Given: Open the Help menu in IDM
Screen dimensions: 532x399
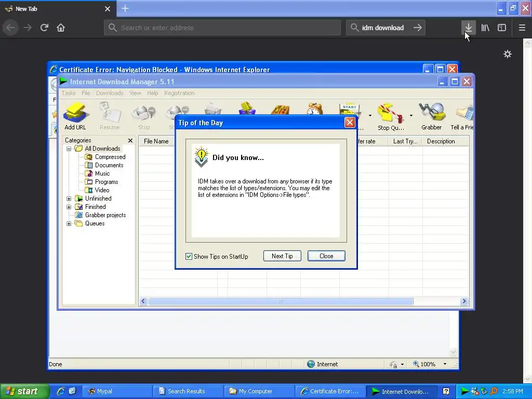Looking at the screenshot, I should (153, 93).
